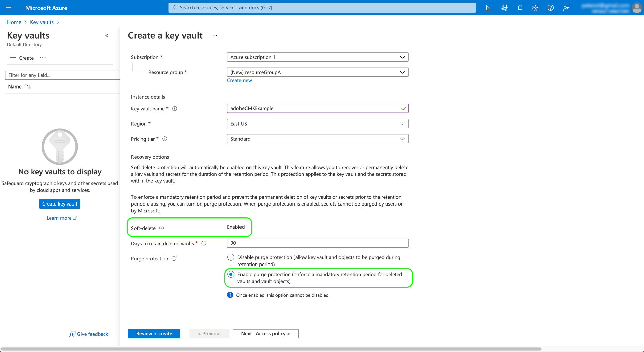View Azure notifications bell
This screenshot has height=352, width=644.
click(520, 7)
